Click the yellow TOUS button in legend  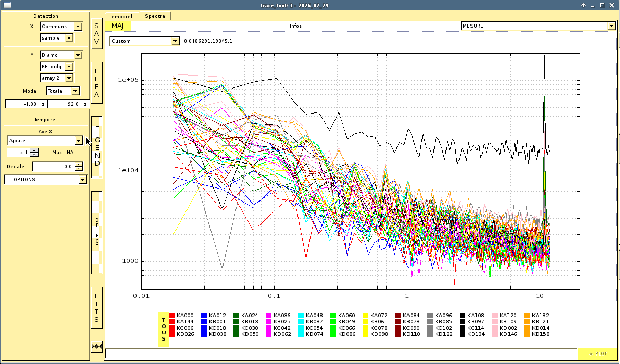click(164, 329)
